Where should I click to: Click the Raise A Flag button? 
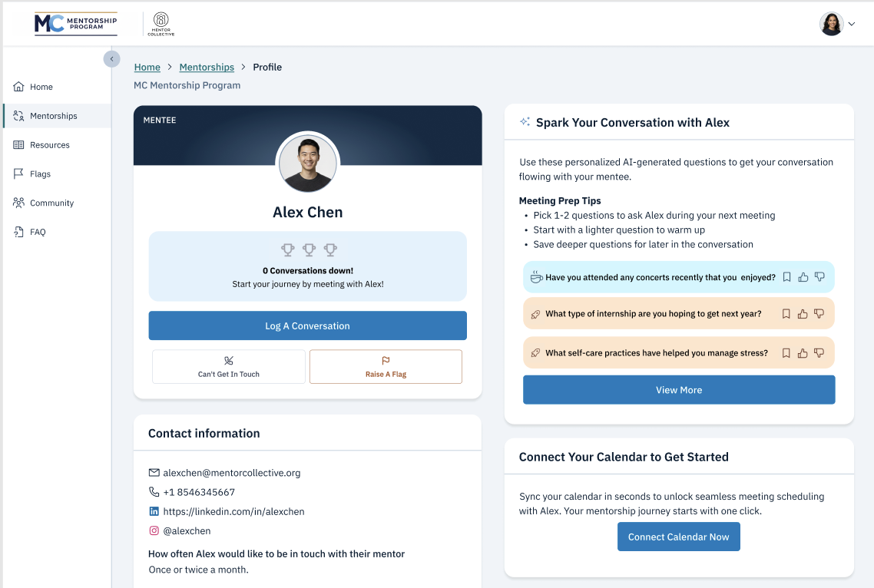[386, 367]
